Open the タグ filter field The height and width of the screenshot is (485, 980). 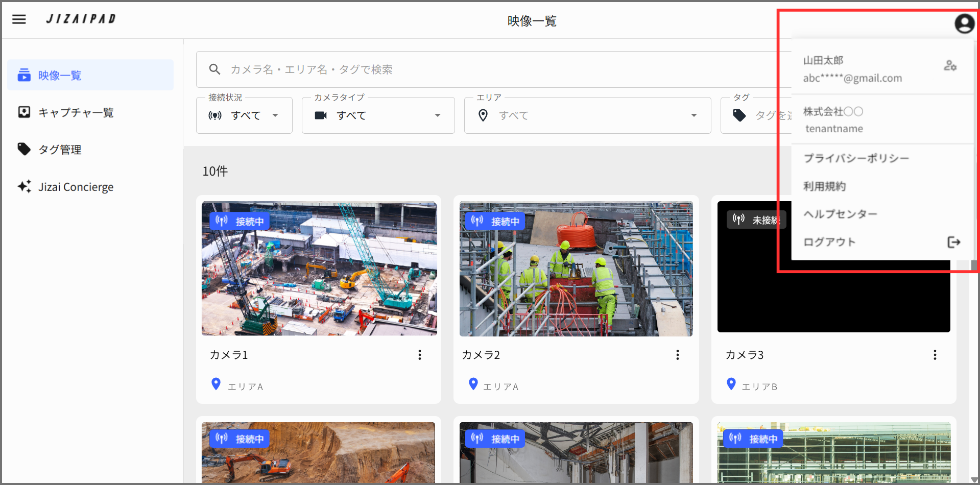coord(756,115)
